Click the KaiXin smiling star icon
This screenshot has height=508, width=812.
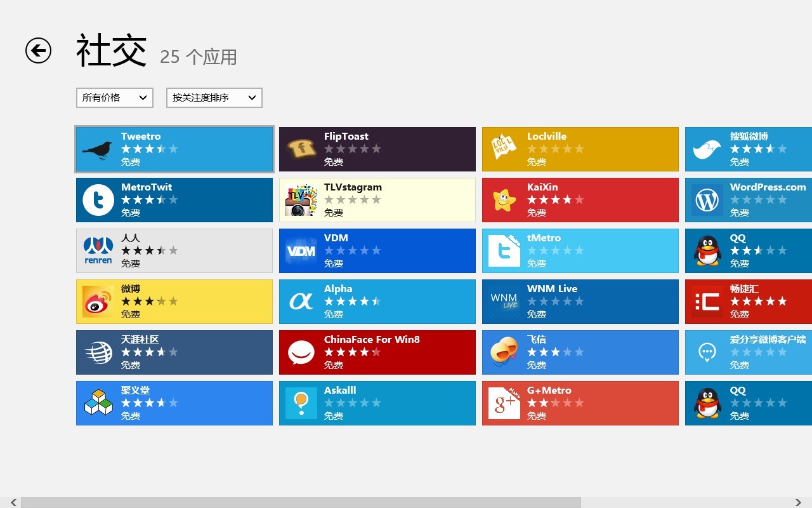[504, 200]
